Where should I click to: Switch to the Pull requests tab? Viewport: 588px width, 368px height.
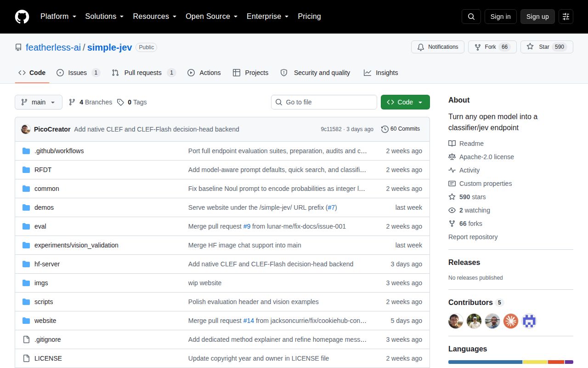click(x=144, y=73)
